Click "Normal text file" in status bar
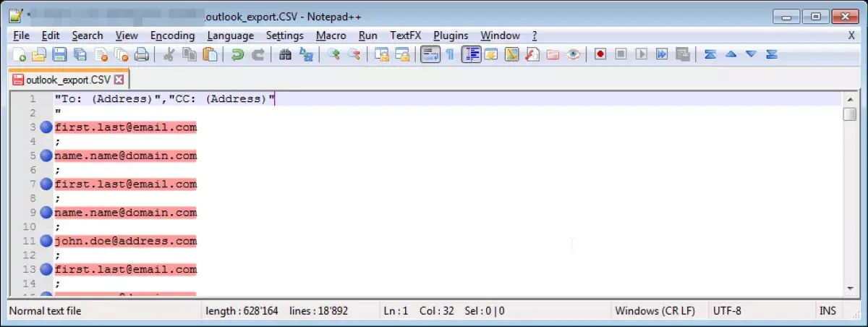The height and width of the screenshot is (327, 868). [x=45, y=311]
